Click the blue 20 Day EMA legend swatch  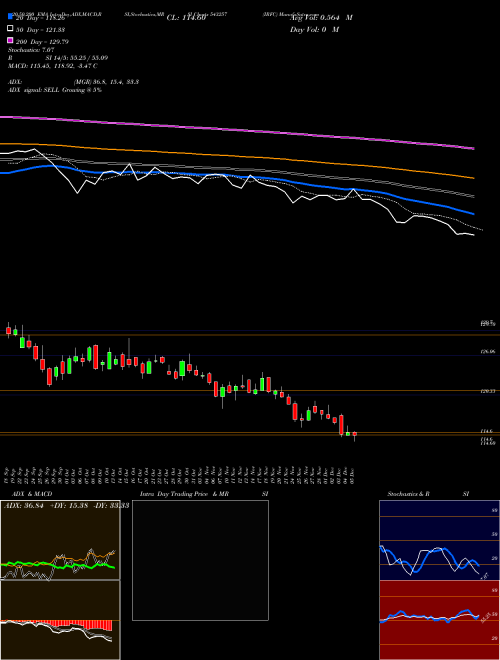pos(11,17)
